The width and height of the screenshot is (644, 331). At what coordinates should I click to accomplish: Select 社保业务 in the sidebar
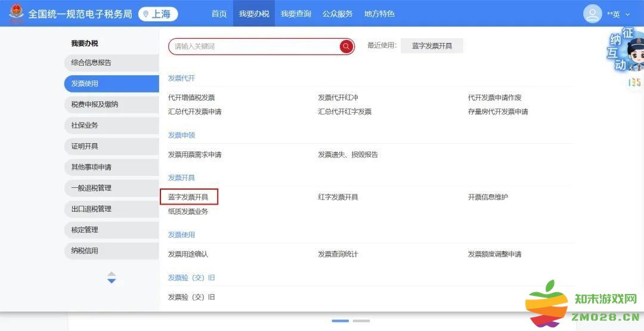(x=112, y=125)
